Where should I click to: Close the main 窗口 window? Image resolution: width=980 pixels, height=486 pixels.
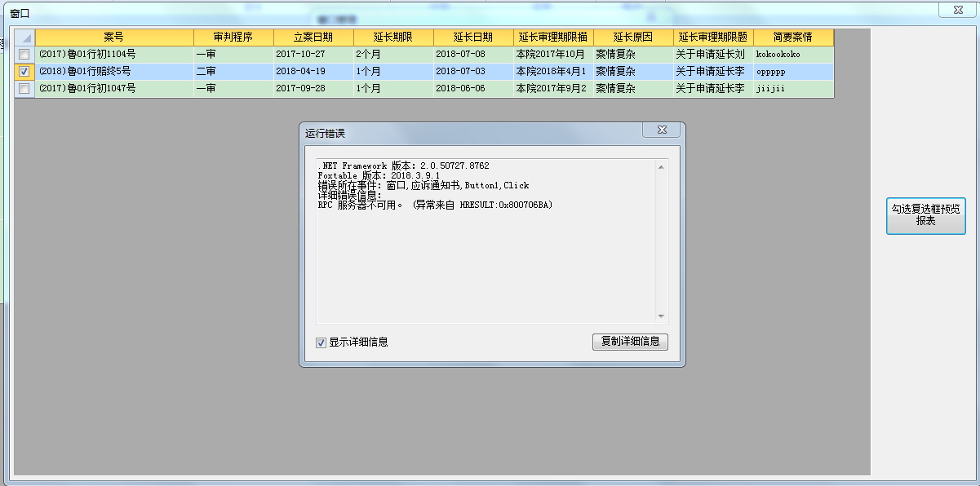958,9
